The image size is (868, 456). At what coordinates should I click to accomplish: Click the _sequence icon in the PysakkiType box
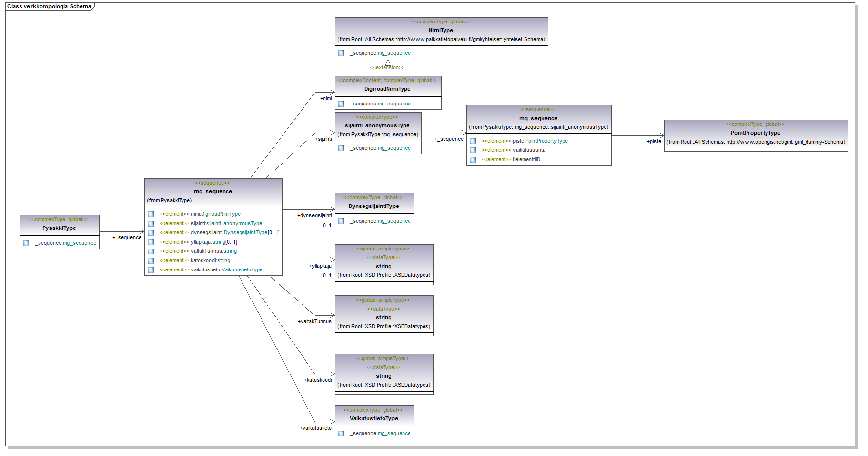pos(26,243)
